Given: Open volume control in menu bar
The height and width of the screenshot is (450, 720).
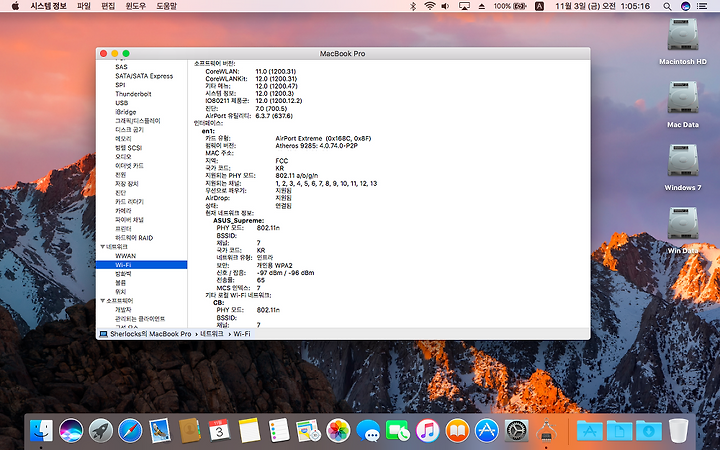Looking at the screenshot, I should 445,6.
